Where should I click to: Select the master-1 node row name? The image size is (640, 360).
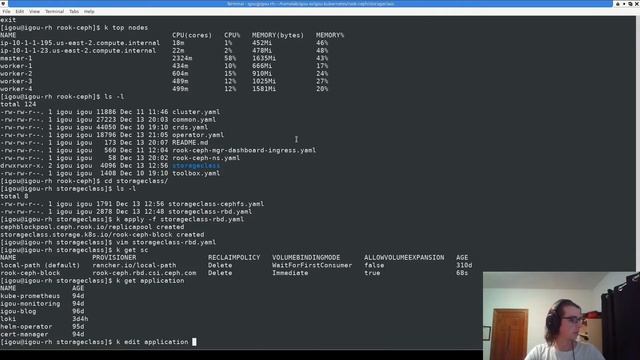(x=16, y=58)
